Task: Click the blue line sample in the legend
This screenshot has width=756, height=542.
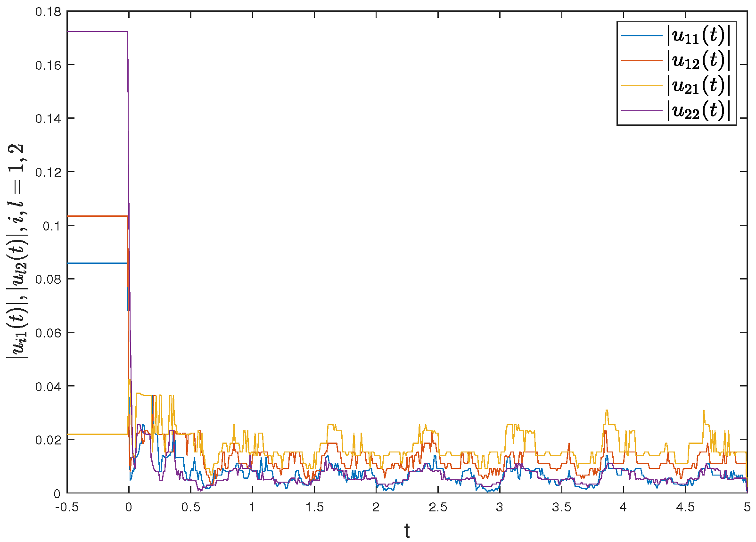Action: coord(642,35)
